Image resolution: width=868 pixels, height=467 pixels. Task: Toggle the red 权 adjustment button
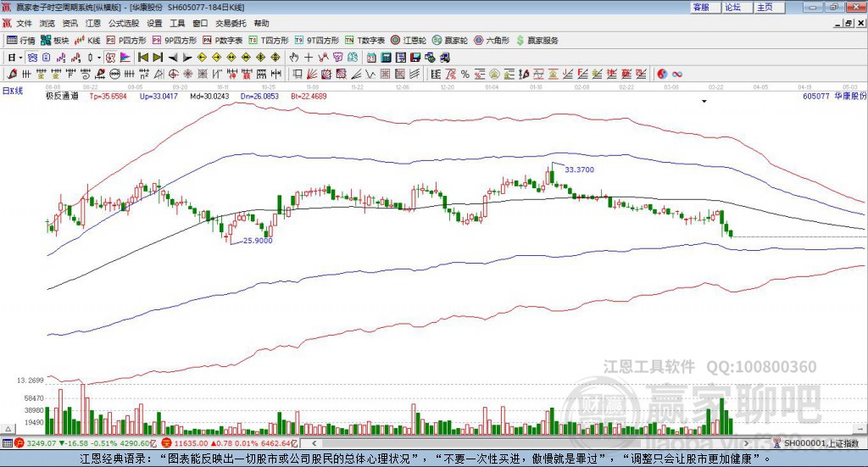tap(110, 58)
